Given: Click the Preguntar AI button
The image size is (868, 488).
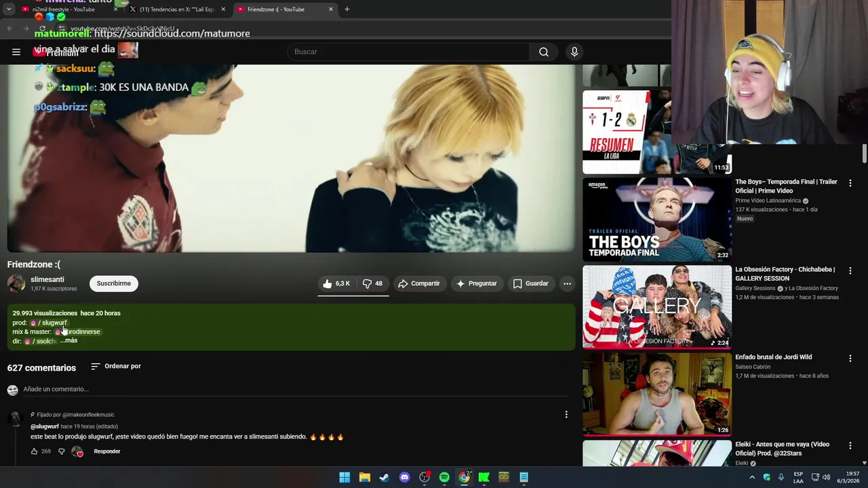Looking at the screenshot, I should 476,283.
